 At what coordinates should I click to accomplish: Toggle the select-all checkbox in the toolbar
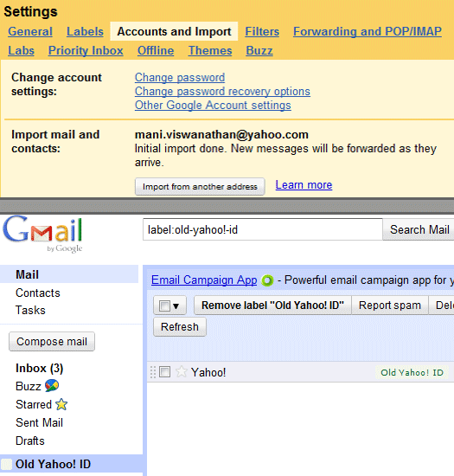coord(164,306)
